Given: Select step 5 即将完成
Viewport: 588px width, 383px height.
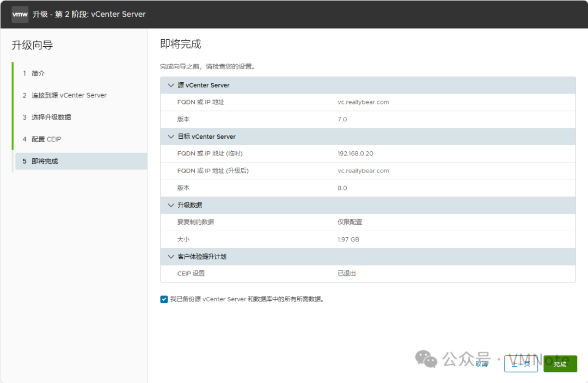Looking at the screenshot, I should coord(81,161).
